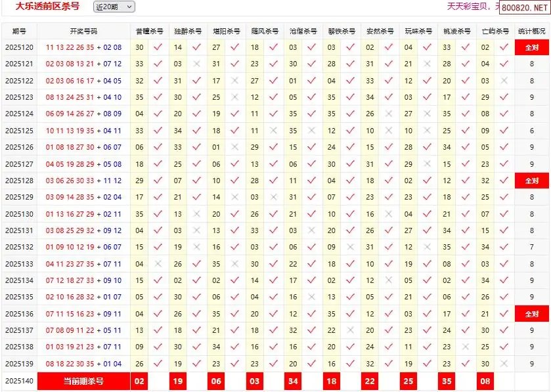Open the 近20期 period dropdown
551x392 pixels.
pyautogui.click(x=114, y=7)
